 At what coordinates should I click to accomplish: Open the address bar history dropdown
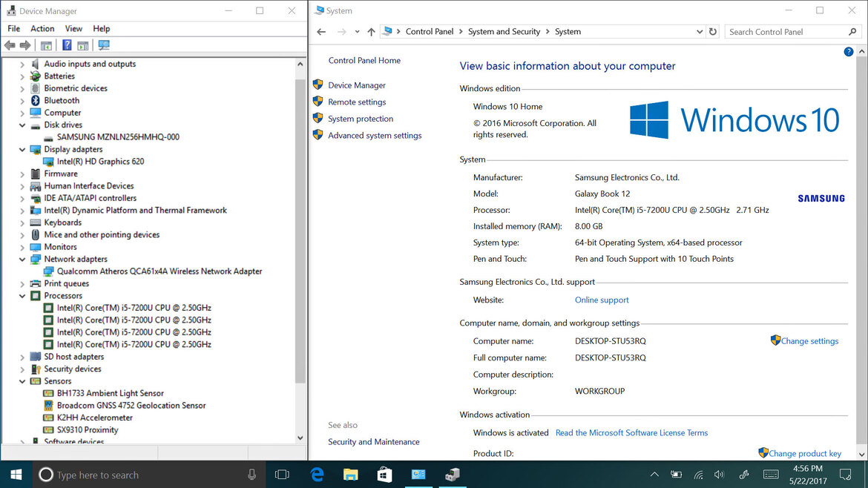click(699, 32)
